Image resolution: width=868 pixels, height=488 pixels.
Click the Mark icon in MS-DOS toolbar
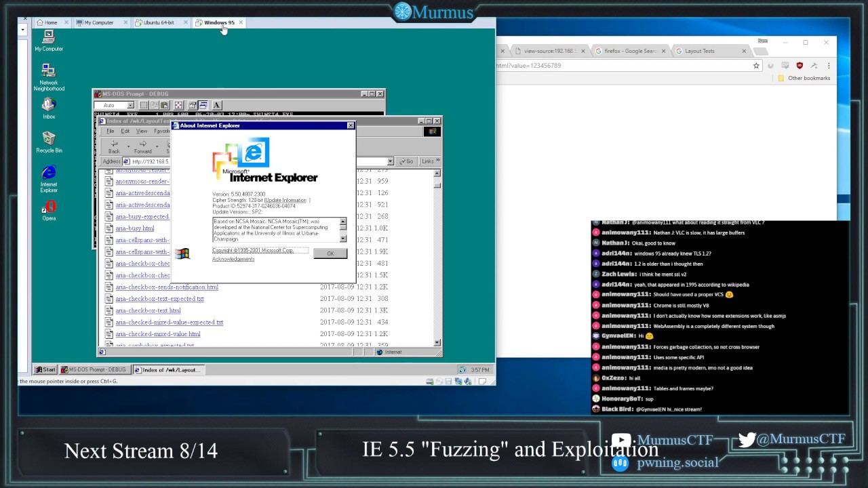click(x=144, y=105)
